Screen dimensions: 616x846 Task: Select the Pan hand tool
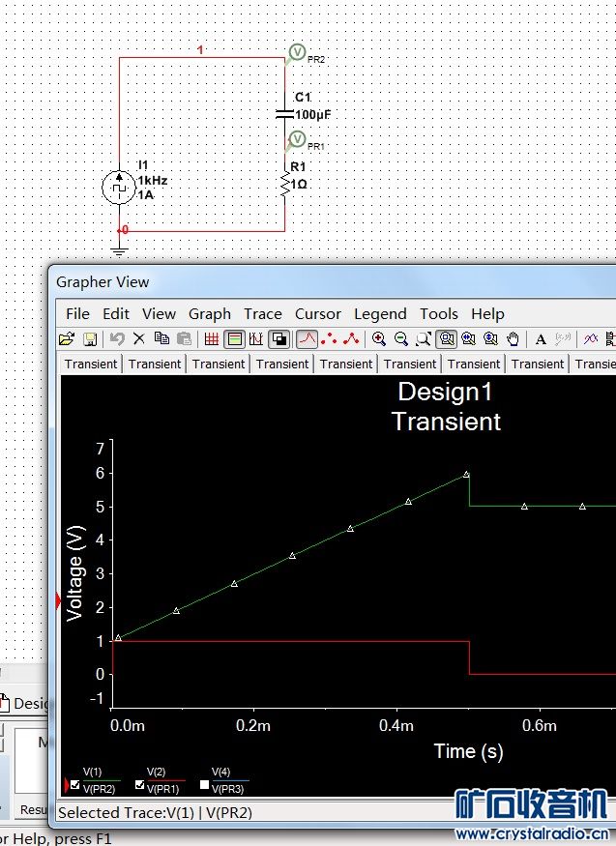[x=513, y=338]
